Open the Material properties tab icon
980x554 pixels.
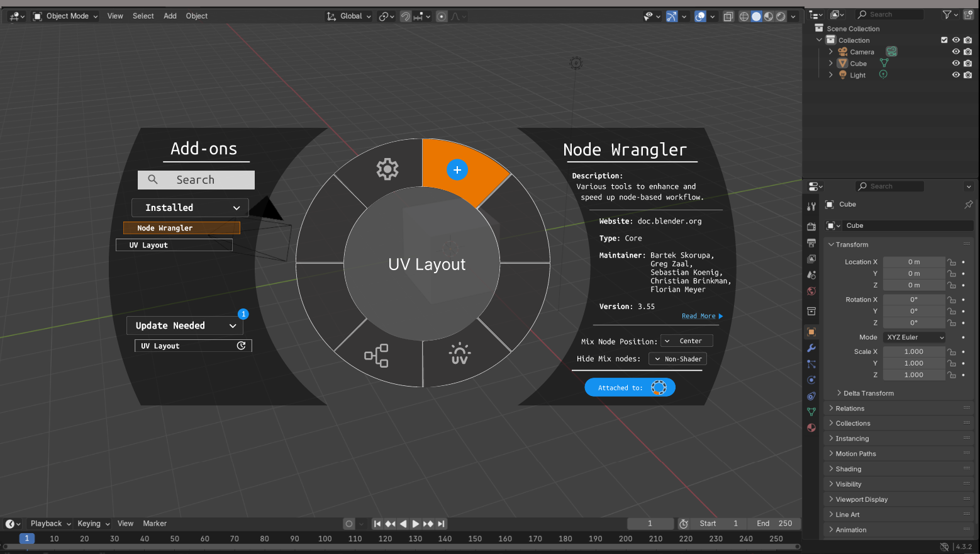pos(811,428)
